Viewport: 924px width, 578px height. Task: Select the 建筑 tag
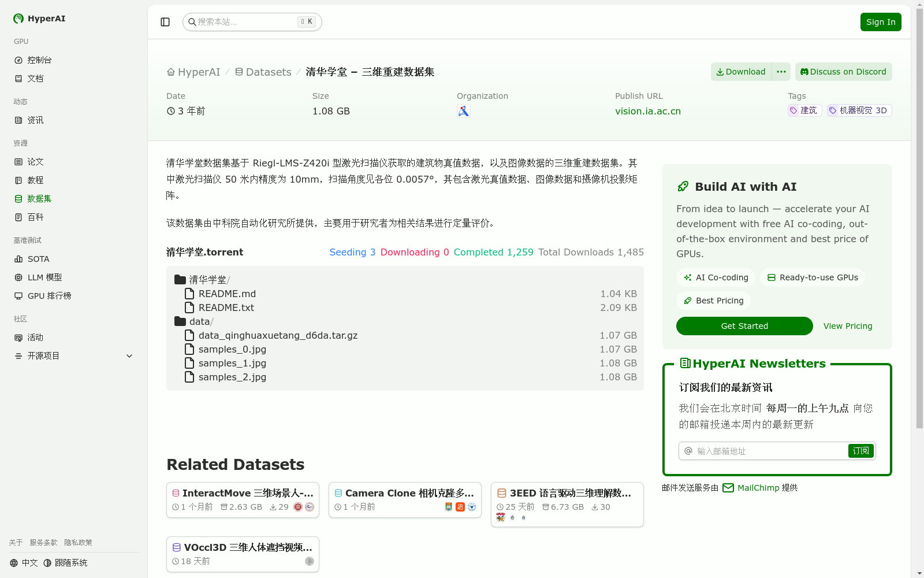point(804,110)
